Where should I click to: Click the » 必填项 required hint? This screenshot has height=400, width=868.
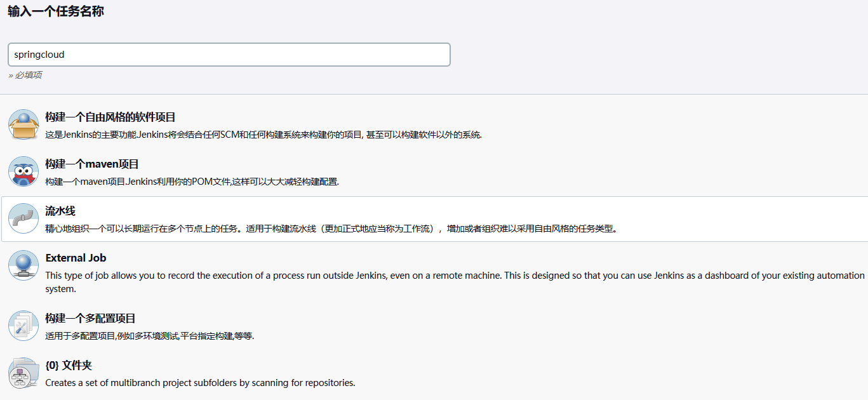25,75
